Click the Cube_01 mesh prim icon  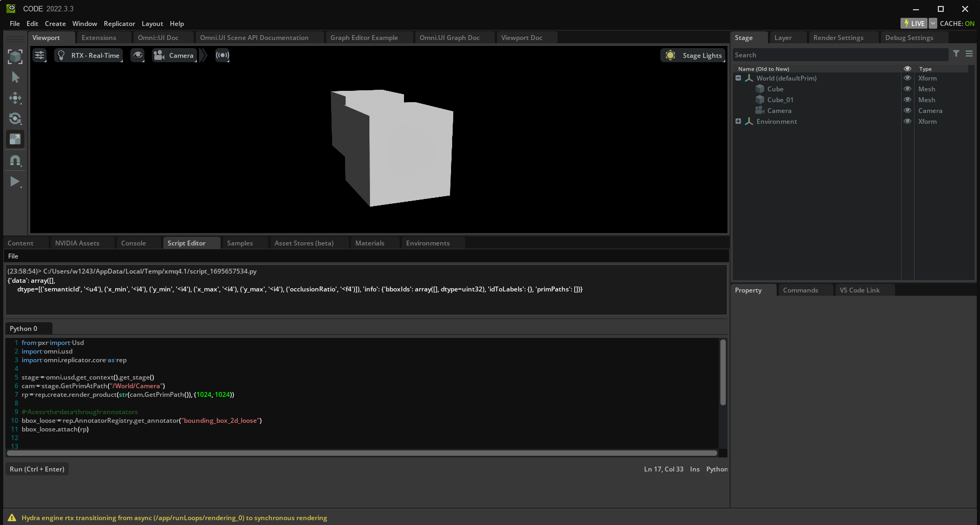click(760, 99)
